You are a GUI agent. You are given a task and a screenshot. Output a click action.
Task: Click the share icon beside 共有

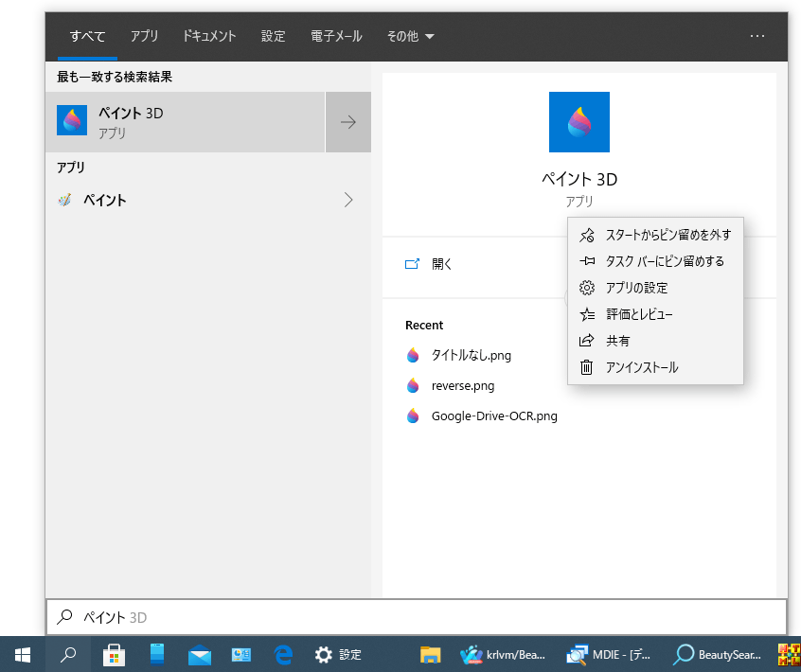coord(587,341)
